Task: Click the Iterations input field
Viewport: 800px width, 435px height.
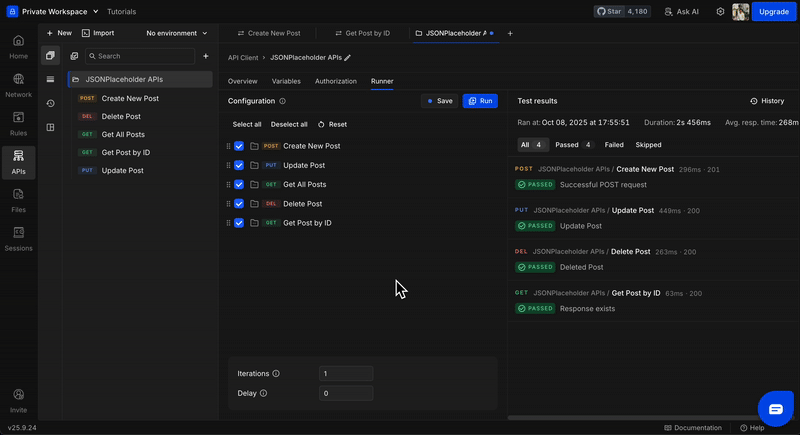Action: click(346, 373)
